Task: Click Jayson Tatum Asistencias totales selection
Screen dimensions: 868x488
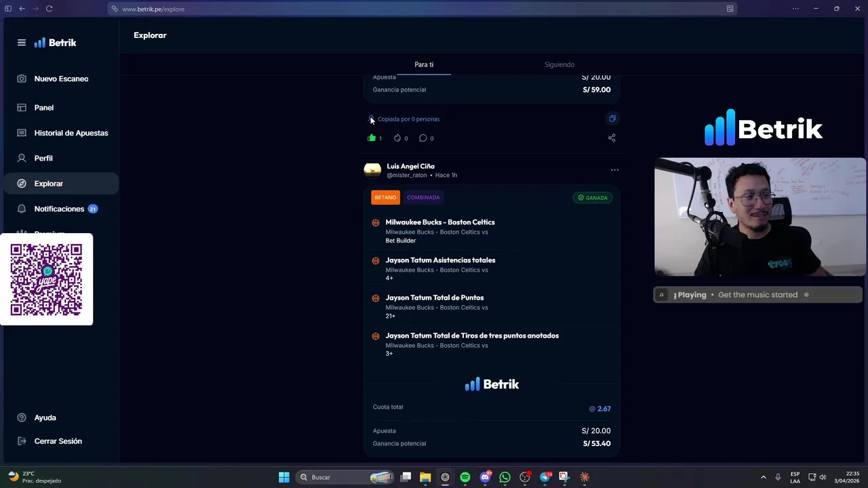Action: click(440, 260)
